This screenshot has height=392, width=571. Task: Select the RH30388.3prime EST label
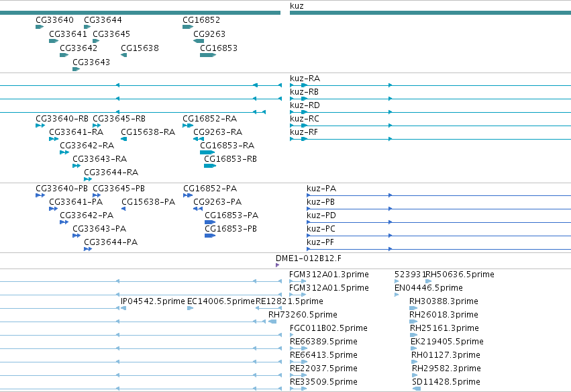click(444, 301)
